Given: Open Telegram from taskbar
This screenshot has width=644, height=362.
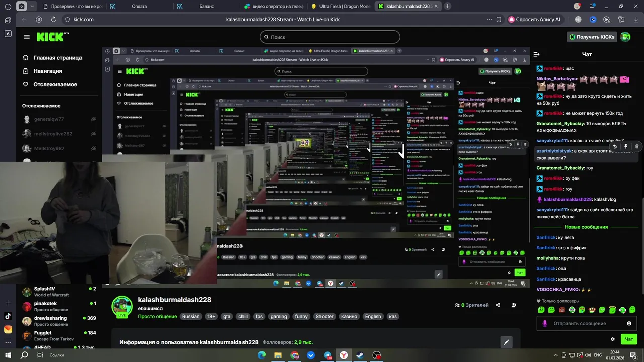Looking at the screenshot, I should click(328, 355).
